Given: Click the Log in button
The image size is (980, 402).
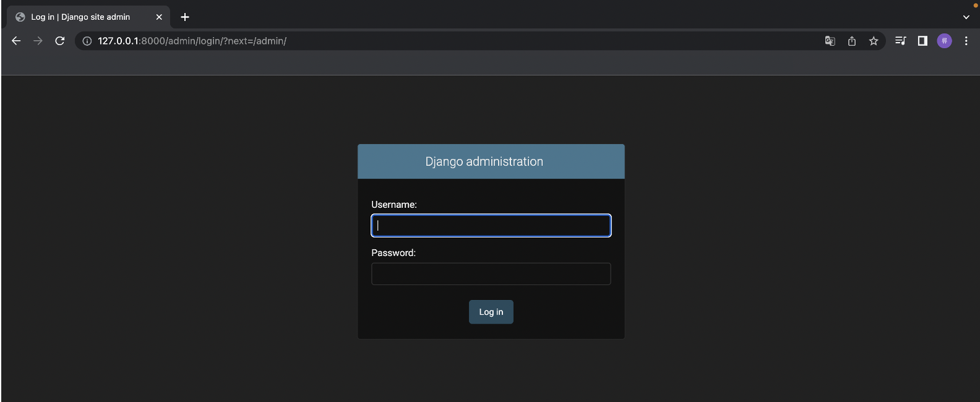Looking at the screenshot, I should 491,312.
